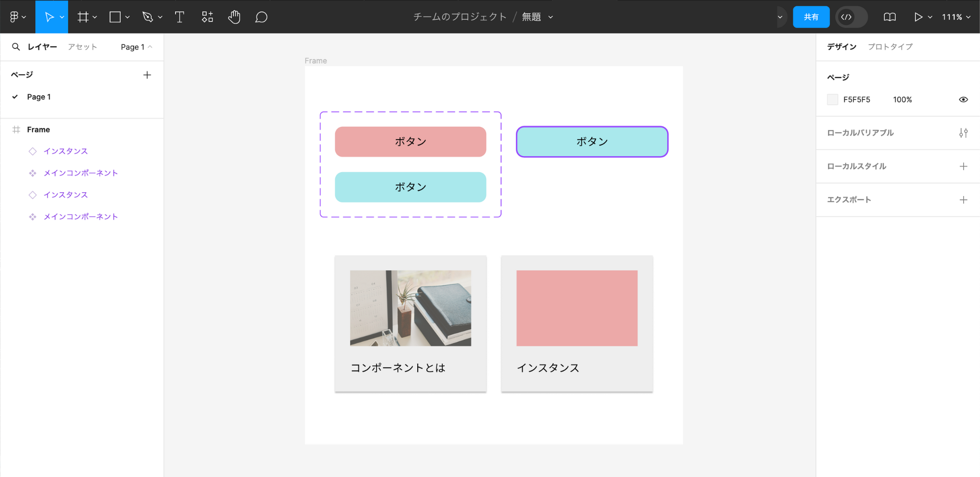This screenshot has width=980, height=477.
Task: Open the Move tool dropdown arrow
Action: 62,17
